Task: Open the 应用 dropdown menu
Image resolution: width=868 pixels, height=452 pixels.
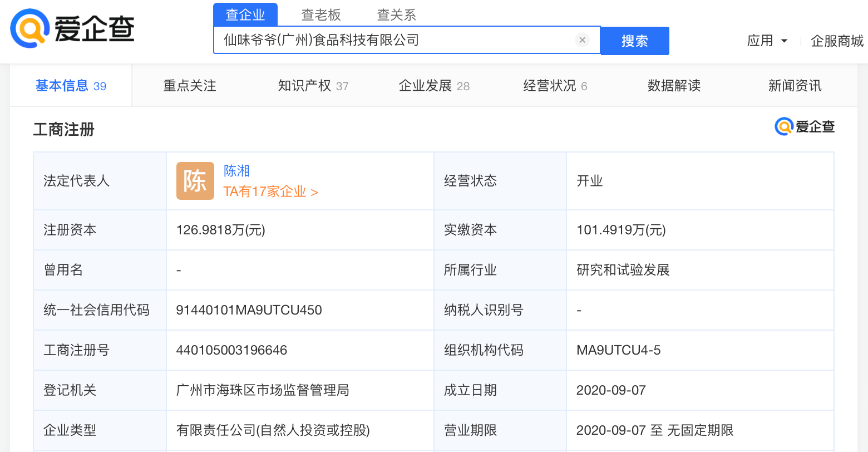Action: pos(767,41)
